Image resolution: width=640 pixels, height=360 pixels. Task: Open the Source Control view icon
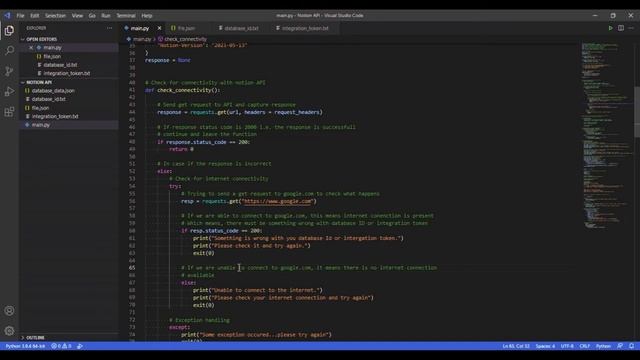coord(9,71)
